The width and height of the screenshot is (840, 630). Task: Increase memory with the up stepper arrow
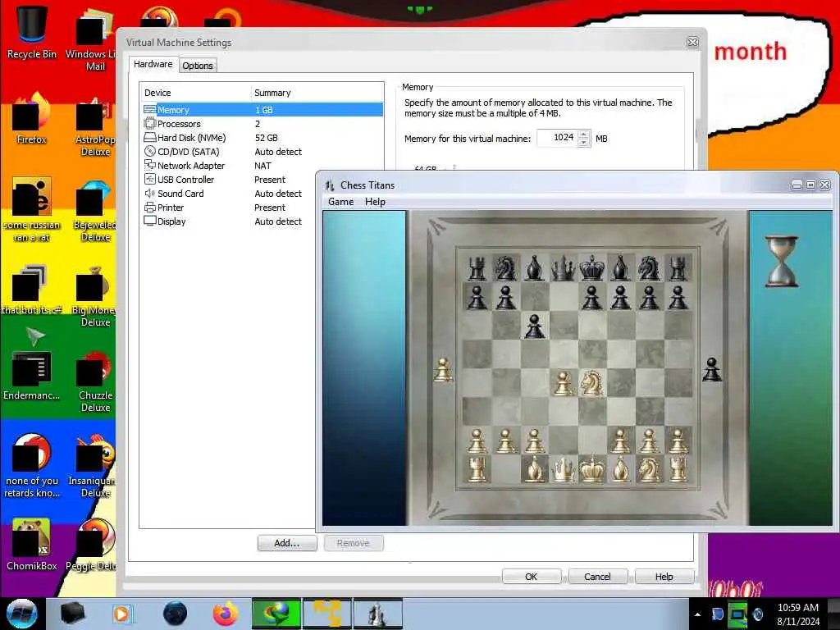[584, 134]
